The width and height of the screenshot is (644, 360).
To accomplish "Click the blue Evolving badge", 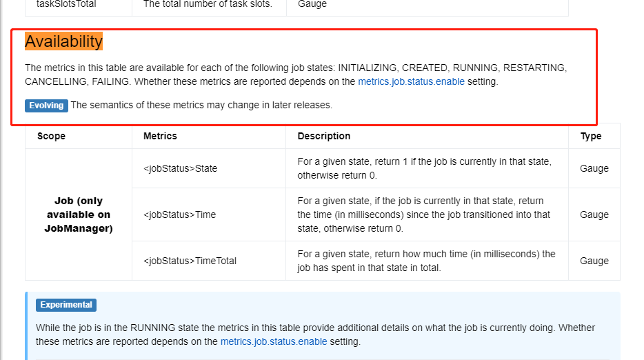I will 46,106.
